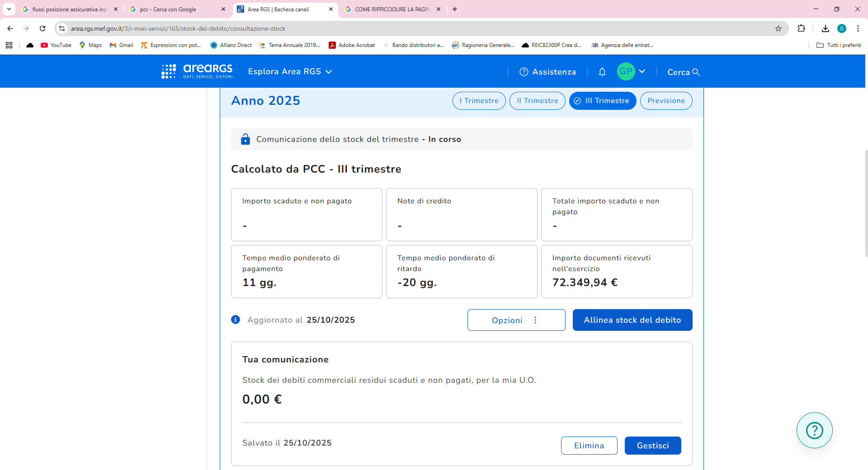Click the AreaRGS logo

pyautogui.click(x=198, y=71)
